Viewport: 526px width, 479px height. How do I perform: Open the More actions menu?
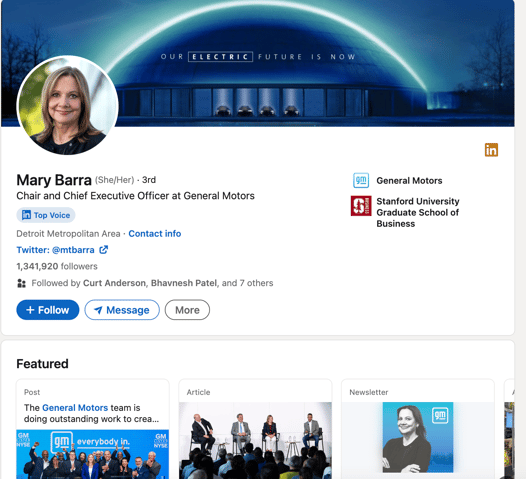187,310
